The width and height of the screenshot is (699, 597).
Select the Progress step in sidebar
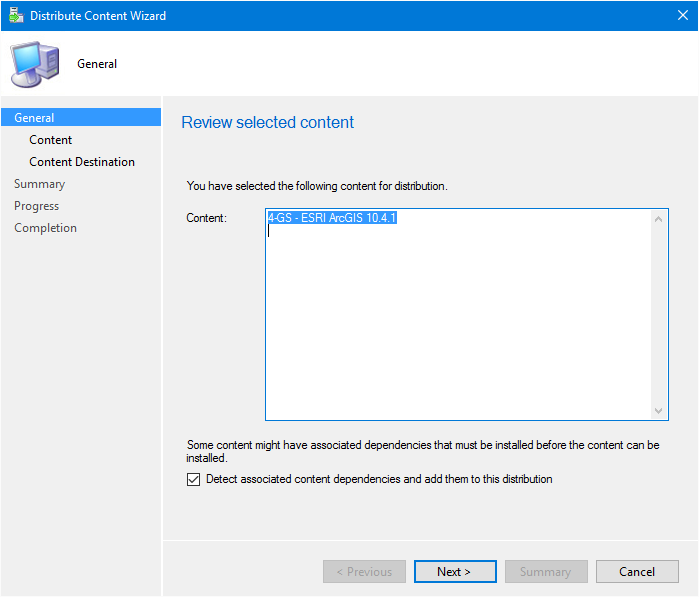(x=37, y=206)
